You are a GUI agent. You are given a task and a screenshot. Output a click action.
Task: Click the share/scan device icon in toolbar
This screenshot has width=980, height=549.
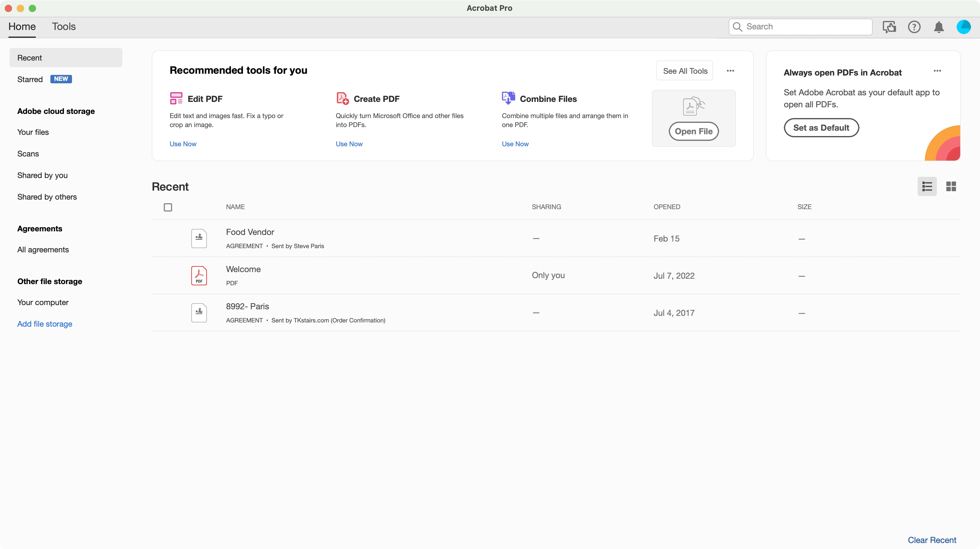click(889, 27)
